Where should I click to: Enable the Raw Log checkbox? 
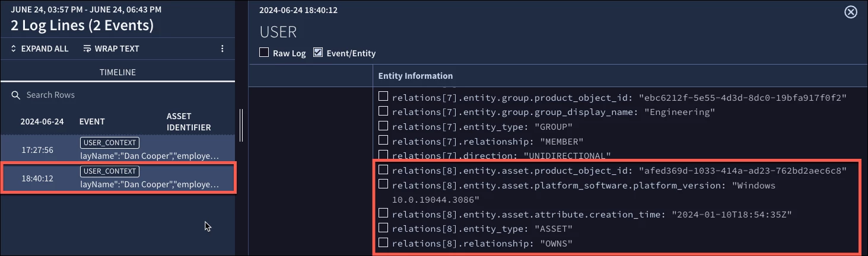point(265,53)
